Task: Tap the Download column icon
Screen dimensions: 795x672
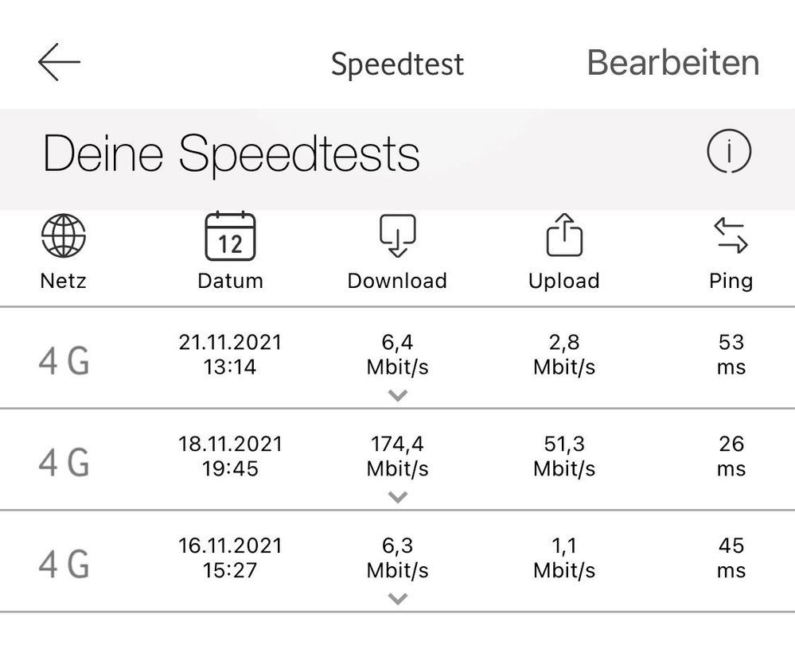Action: pos(397,236)
